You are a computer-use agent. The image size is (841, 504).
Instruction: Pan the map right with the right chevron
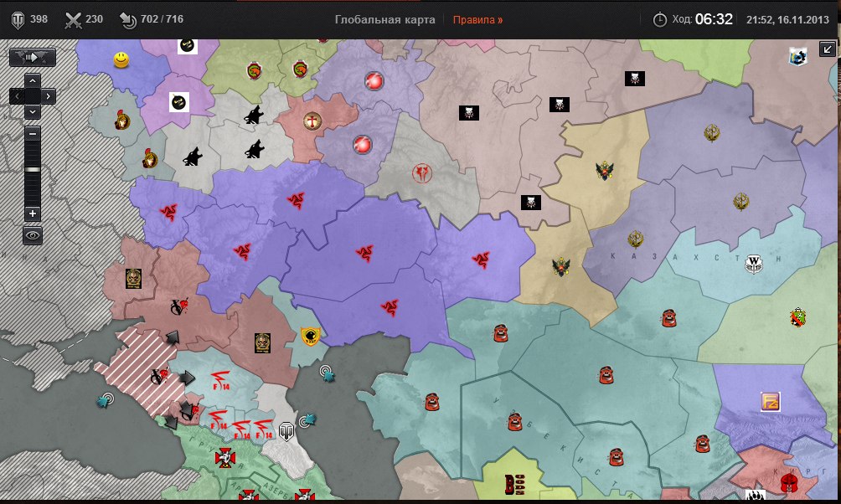[x=49, y=96]
